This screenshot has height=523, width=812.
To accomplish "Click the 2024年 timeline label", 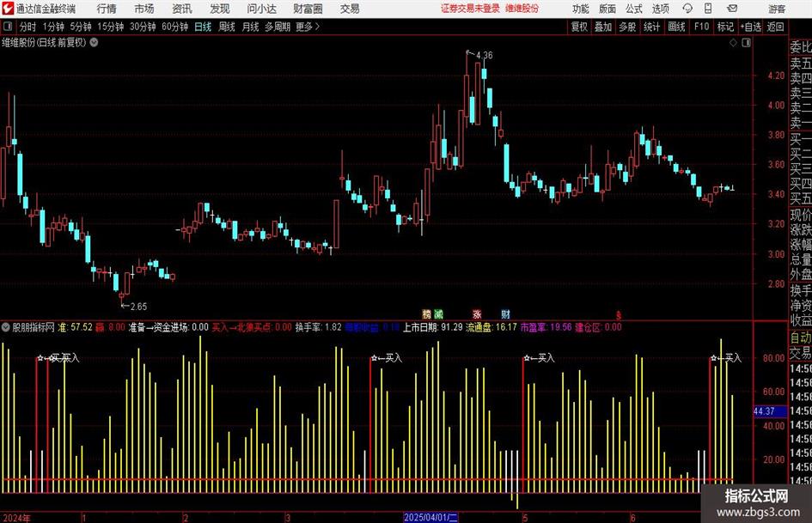I will [x=16, y=518].
